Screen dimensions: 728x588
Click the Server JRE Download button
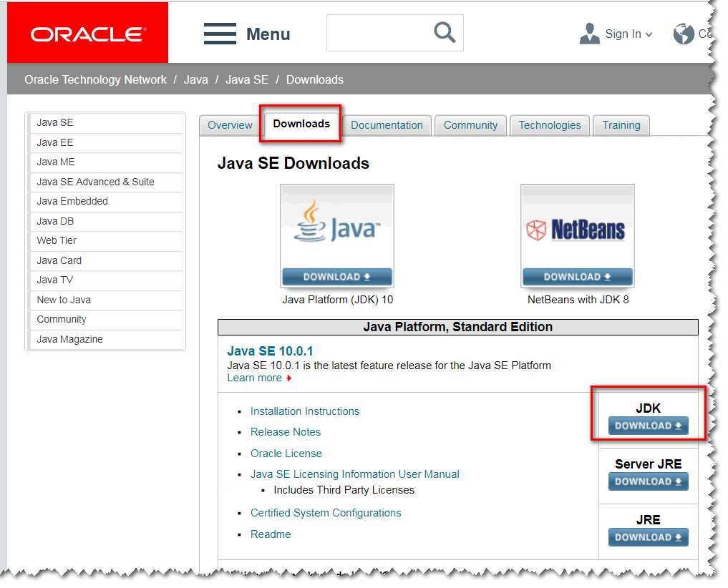[x=648, y=481]
